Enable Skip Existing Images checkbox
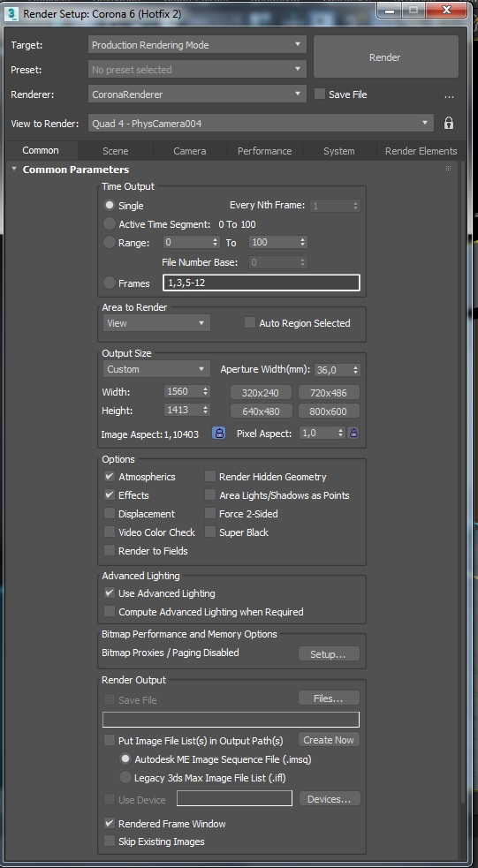The width and height of the screenshot is (478, 868). 110,842
